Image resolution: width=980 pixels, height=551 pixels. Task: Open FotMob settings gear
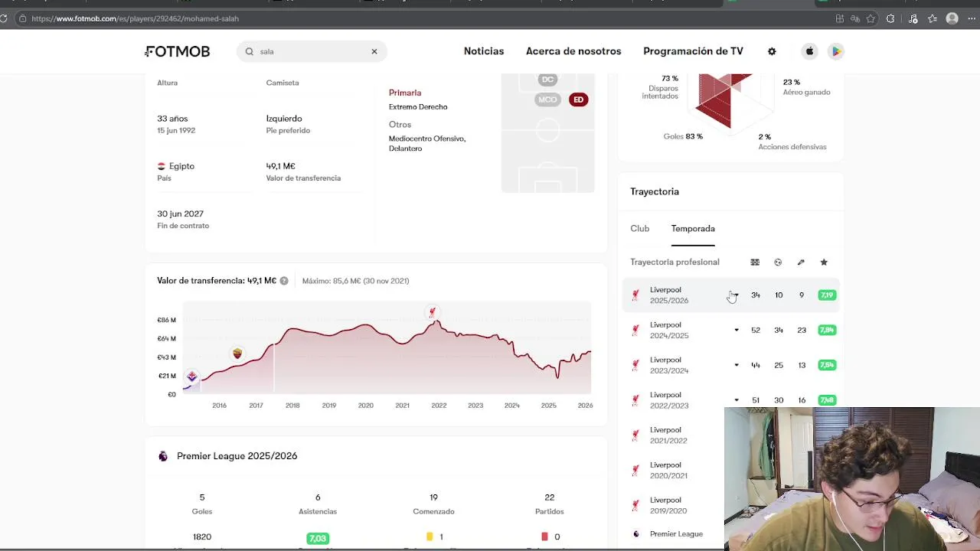point(772,51)
